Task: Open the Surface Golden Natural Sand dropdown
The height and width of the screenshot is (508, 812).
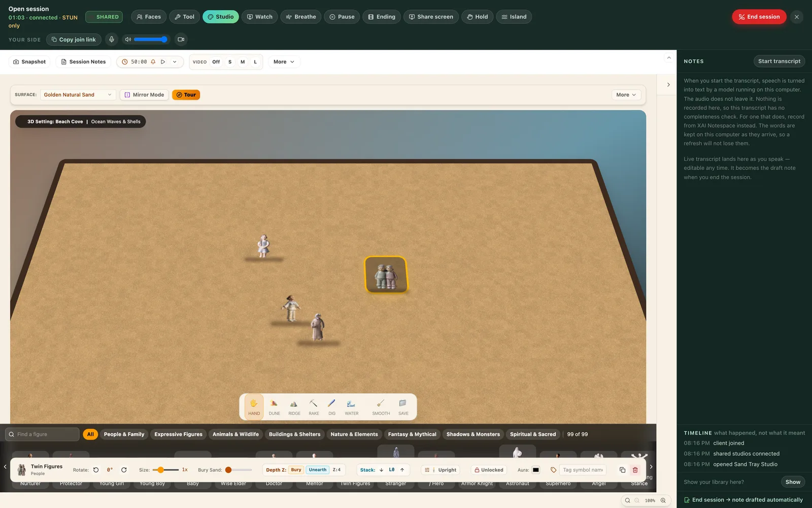Action: [x=78, y=95]
